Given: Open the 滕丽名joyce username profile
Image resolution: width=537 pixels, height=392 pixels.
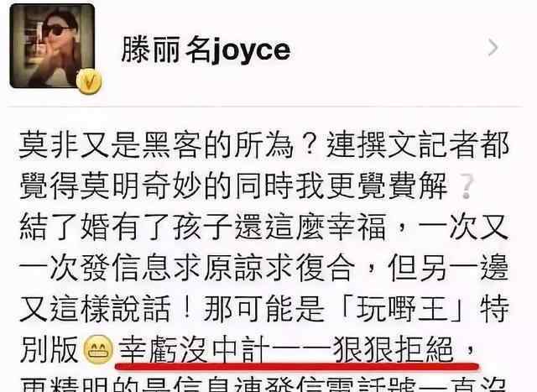Looking at the screenshot, I should (206, 50).
